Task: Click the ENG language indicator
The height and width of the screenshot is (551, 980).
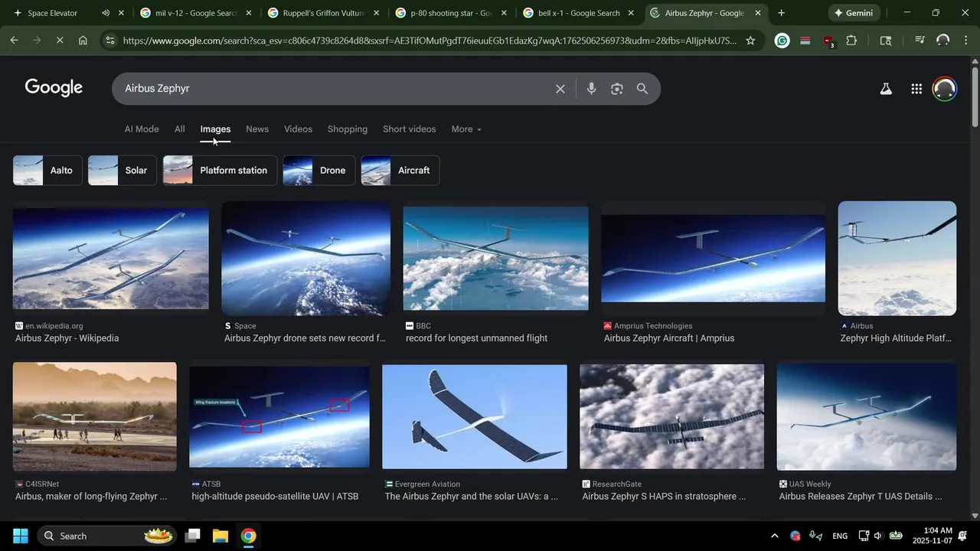Action: tap(840, 536)
